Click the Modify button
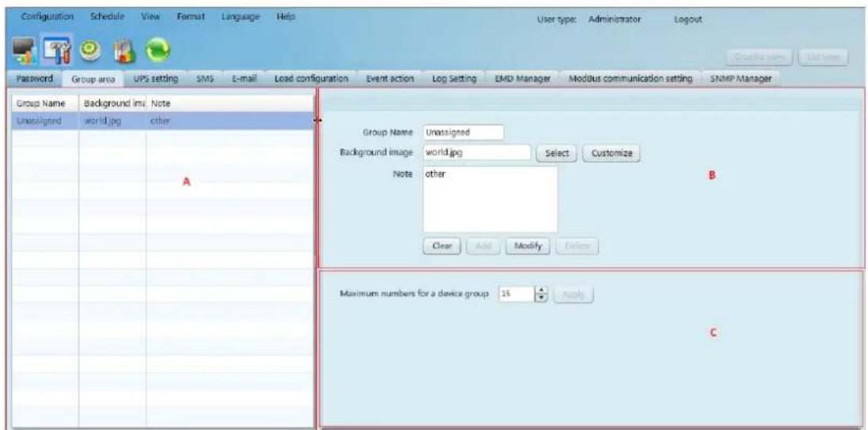The image size is (868, 430). click(528, 245)
